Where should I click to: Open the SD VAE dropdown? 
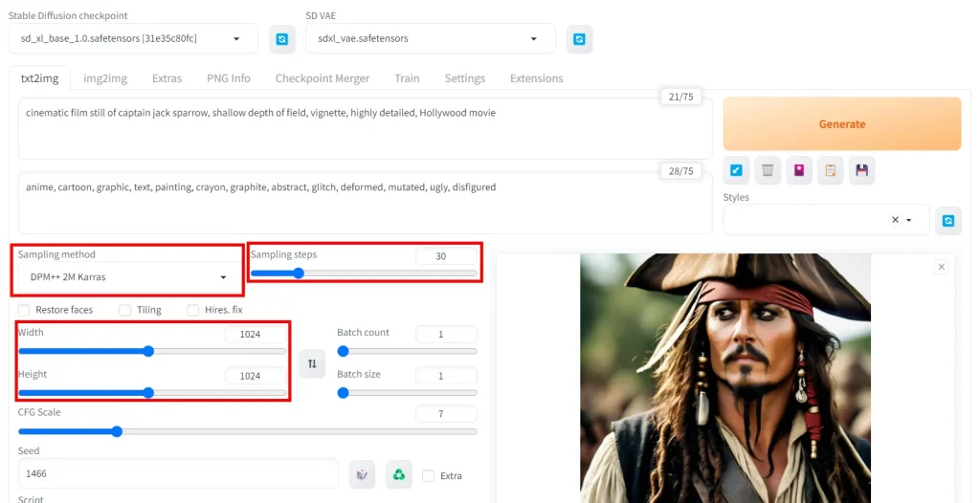tap(430, 39)
